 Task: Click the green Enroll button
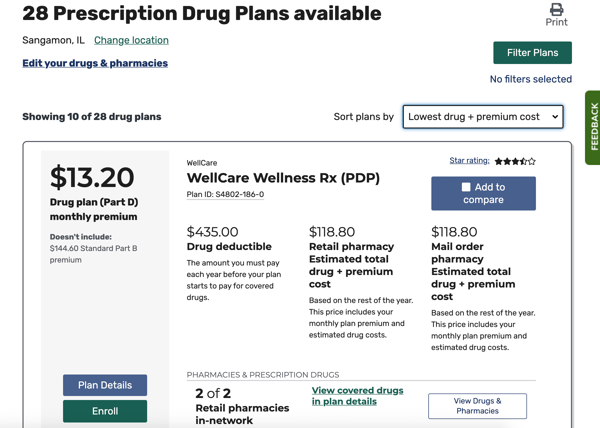pyautogui.click(x=105, y=411)
